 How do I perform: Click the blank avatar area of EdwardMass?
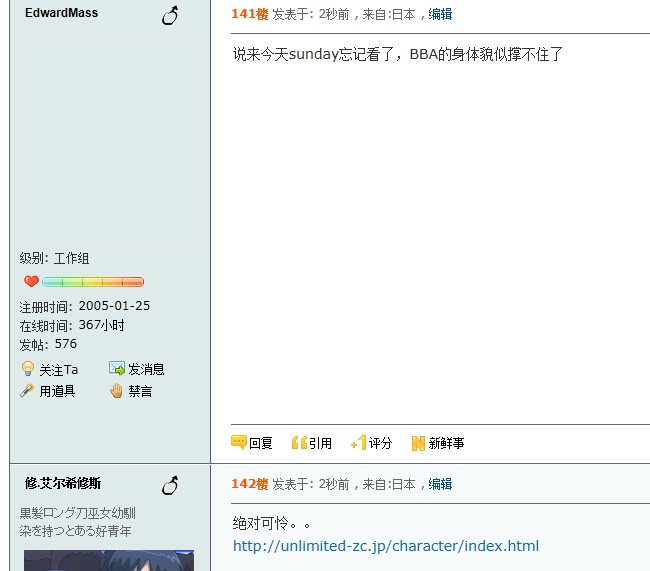[113, 138]
